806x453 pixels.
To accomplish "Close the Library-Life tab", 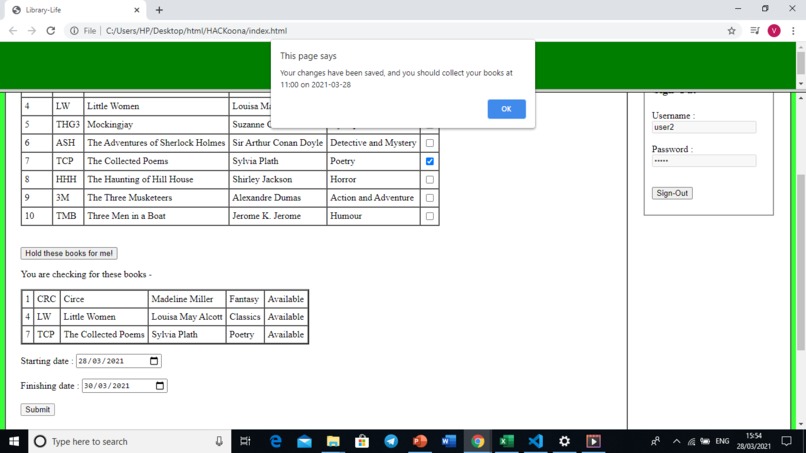I will tap(137, 10).
